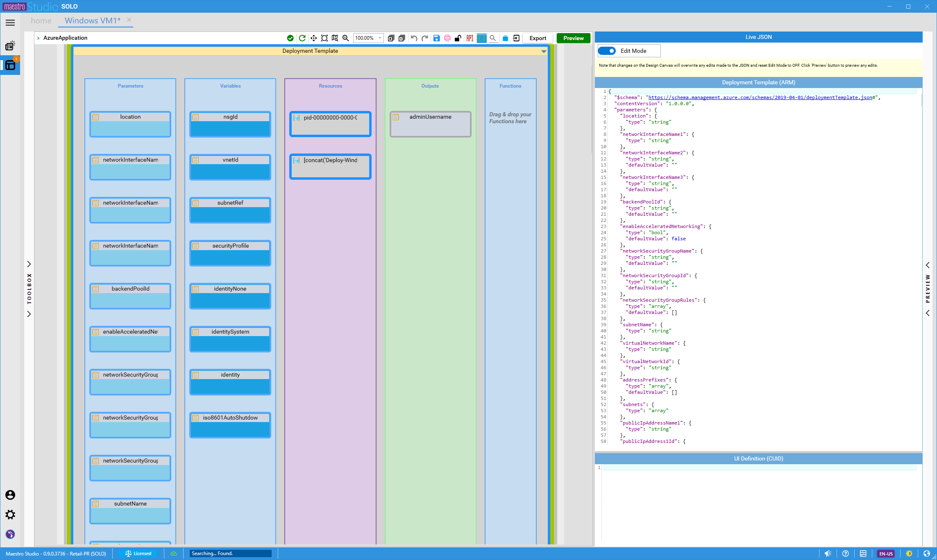
Task: Toggle the light/dark theme icon
Action: (909, 553)
